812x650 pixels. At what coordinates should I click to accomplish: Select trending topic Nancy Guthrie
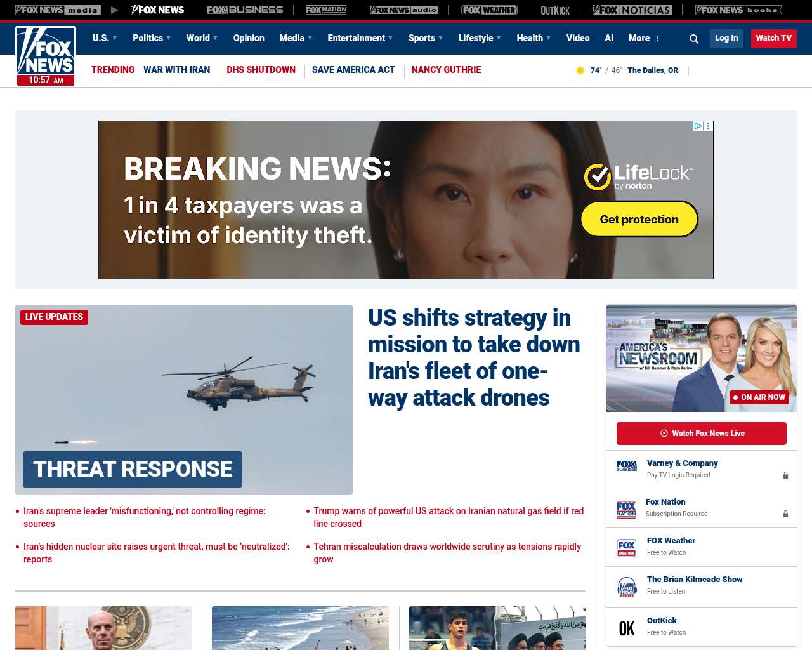446,70
